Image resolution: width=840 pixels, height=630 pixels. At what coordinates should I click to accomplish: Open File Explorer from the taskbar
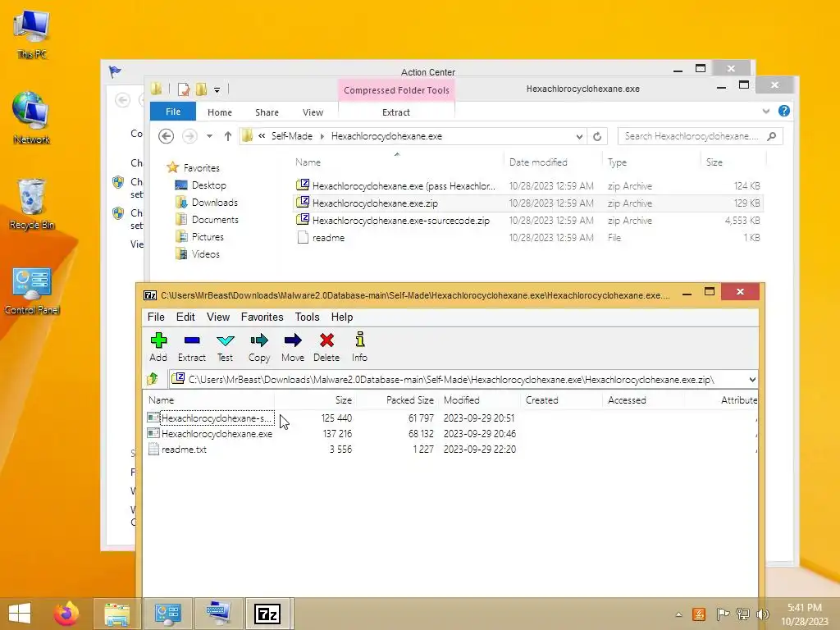(x=116, y=614)
